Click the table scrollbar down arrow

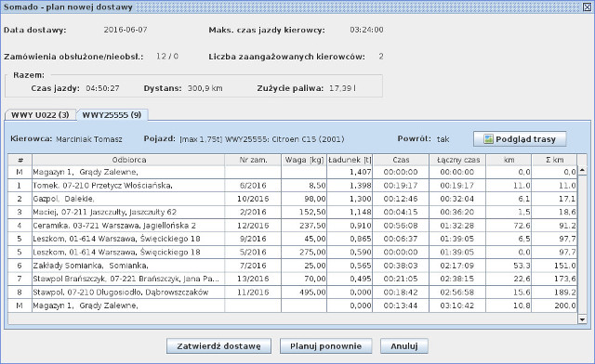pos(582,319)
